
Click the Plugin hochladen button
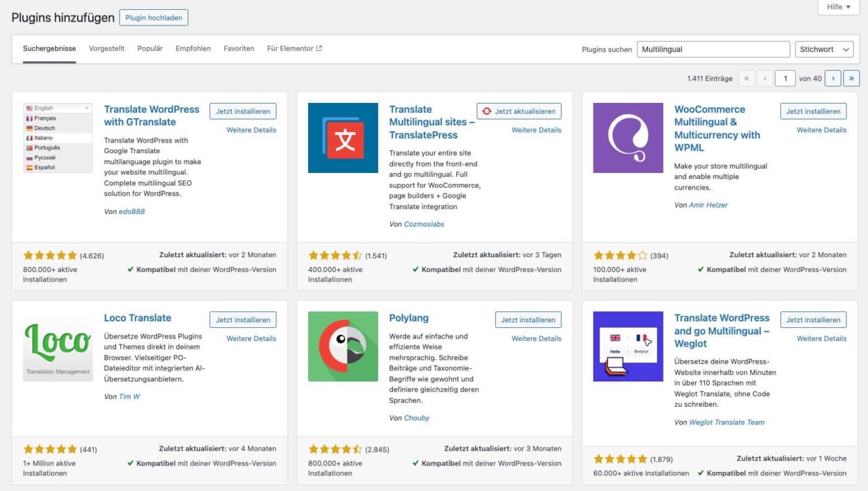click(x=154, y=18)
